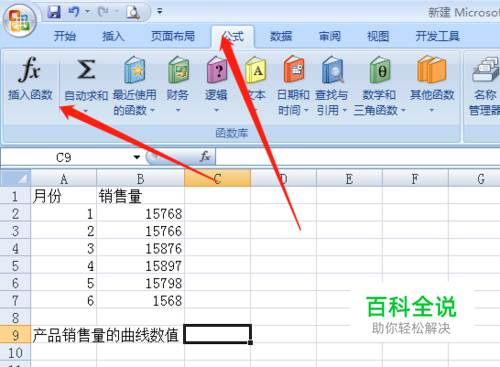This screenshot has width=500, height=367.
Task: Go to the 数据 tab
Action: [281, 36]
